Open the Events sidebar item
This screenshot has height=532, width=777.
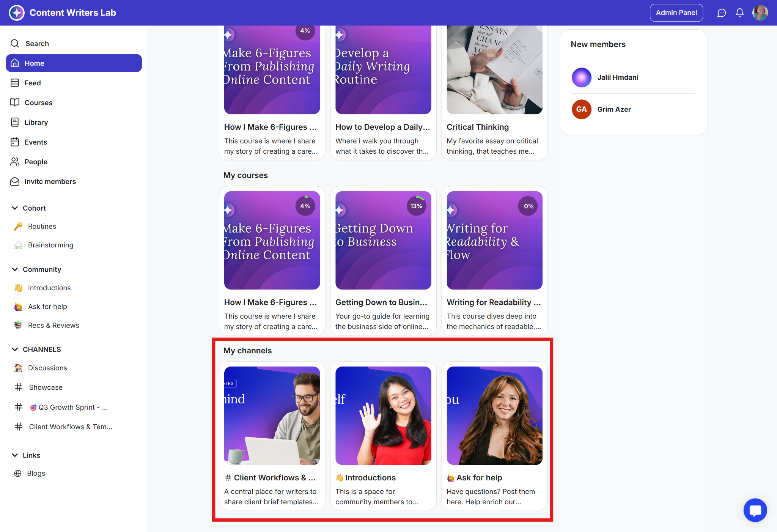coord(36,142)
